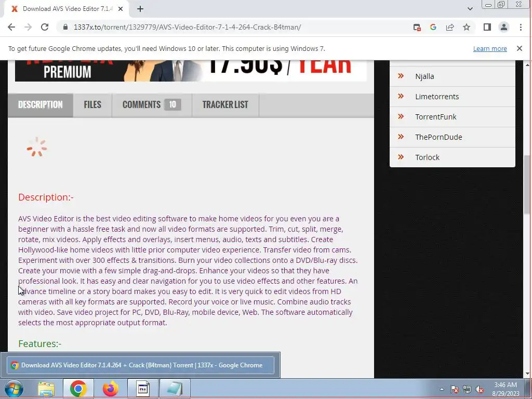Open the Njalla sidebar link
Viewport: 532px width, 399px height.
tap(424, 76)
